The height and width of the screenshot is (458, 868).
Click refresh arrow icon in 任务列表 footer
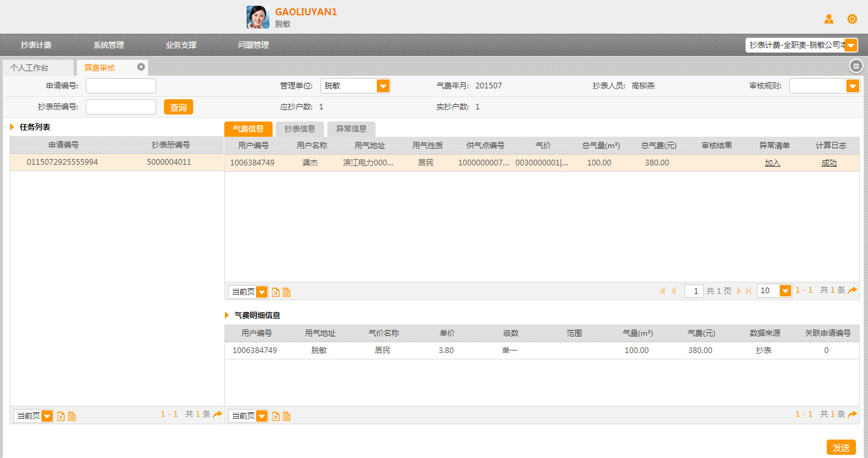point(217,415)
